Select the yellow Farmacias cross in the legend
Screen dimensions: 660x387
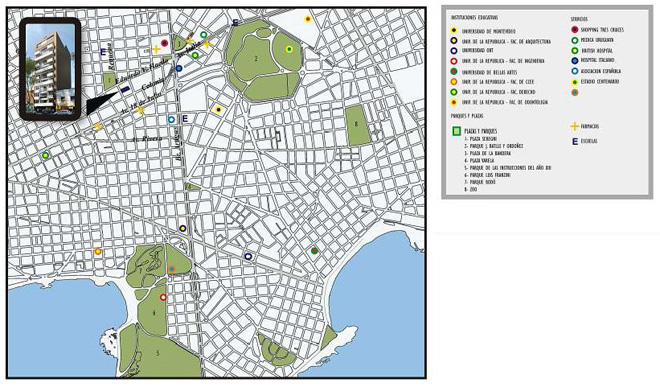pos(575,126)
